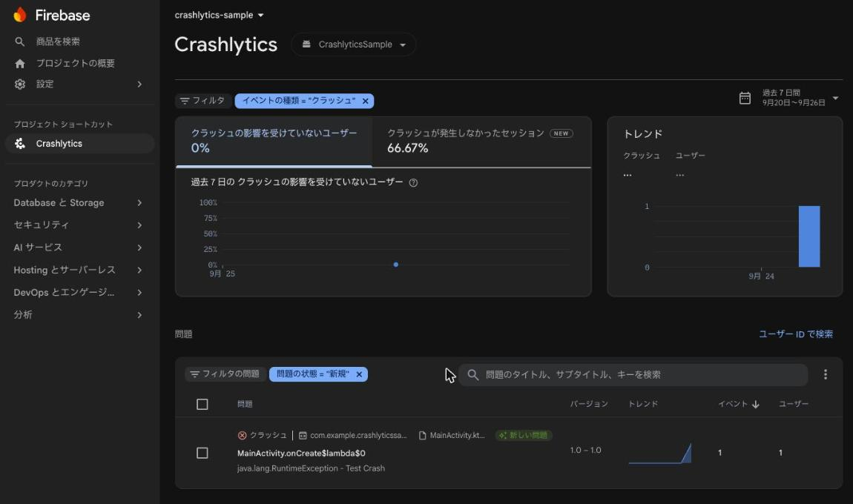Click the フィルタ button
The height and width of the screenshot is (504, 853).
(x=203, y=101)
